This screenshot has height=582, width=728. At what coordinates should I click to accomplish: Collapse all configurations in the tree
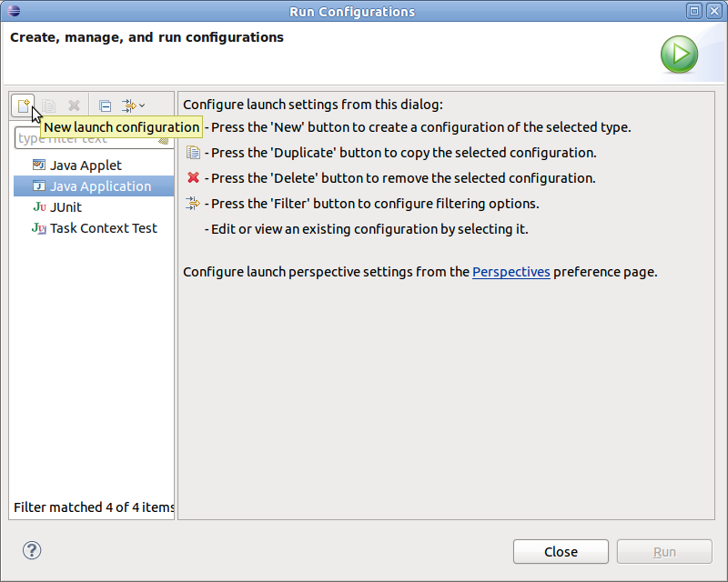pos(105,105)
